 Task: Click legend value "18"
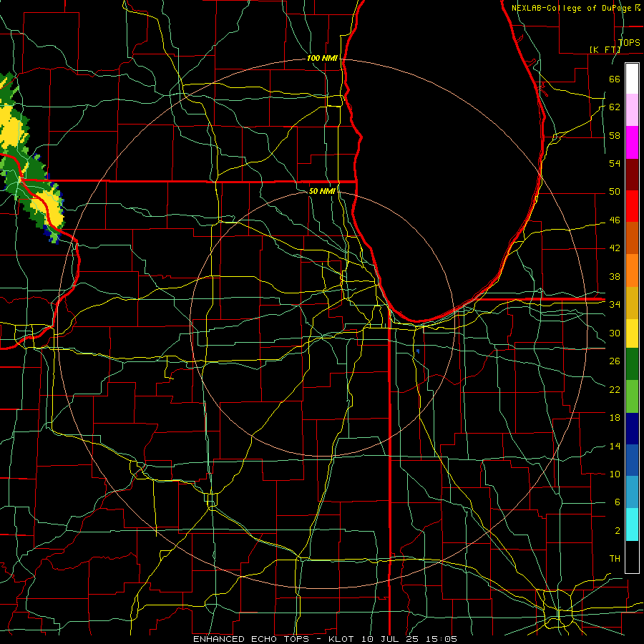tap(615, 418)
